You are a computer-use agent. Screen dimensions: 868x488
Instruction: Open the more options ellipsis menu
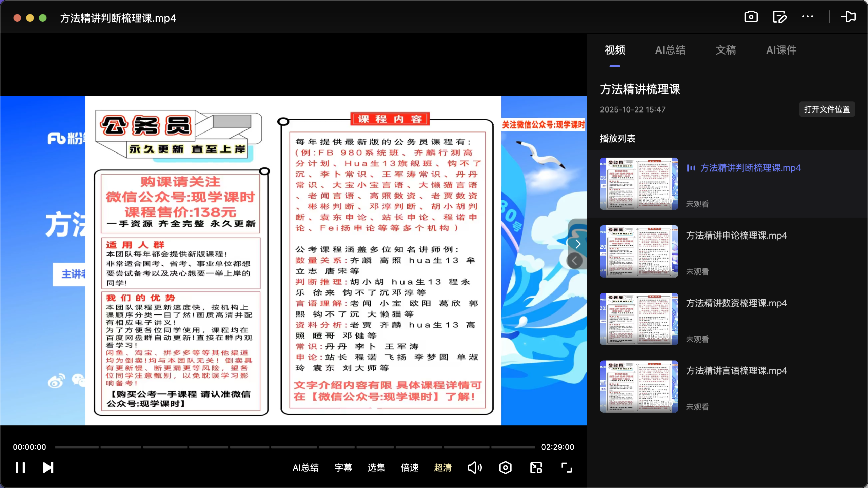coord(808,16)
